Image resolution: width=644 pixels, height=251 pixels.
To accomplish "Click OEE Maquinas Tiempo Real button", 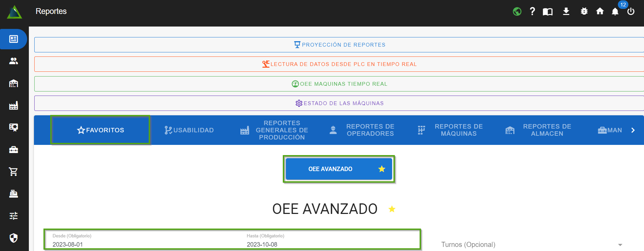I will pos(339,84).
